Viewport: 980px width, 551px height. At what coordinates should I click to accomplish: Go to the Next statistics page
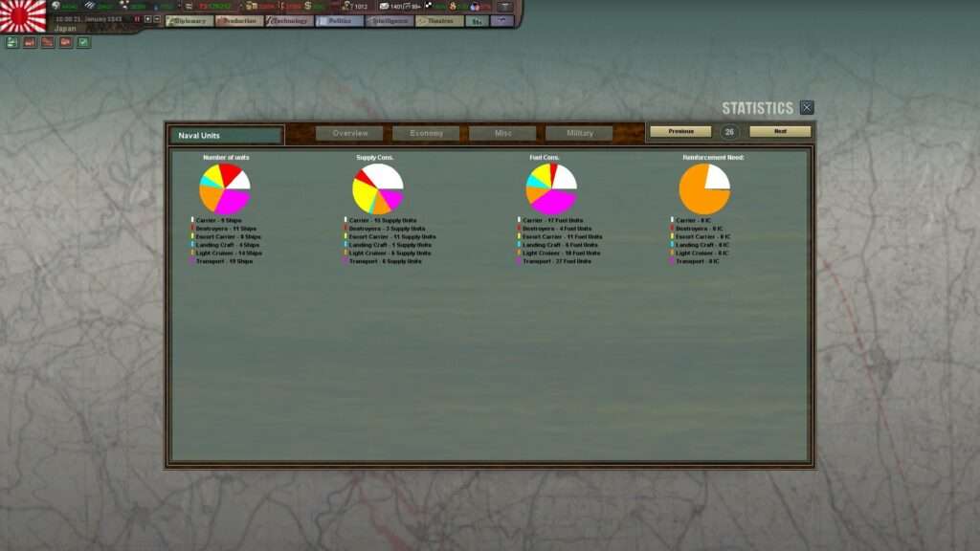coord(780,131)
